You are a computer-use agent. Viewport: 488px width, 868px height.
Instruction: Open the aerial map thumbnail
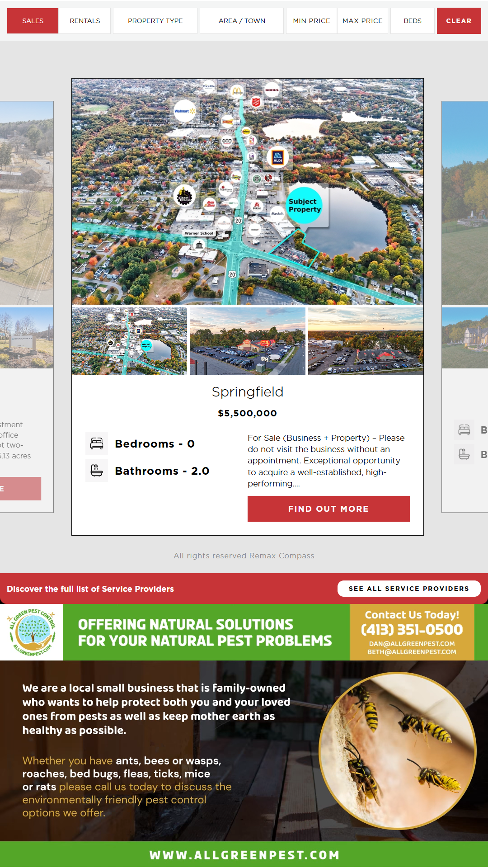pos(129,341)
